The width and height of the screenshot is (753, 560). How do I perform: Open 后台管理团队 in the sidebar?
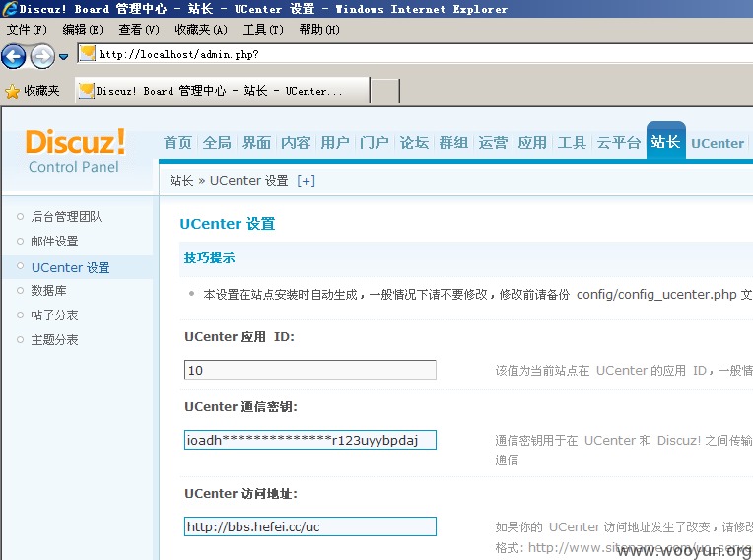coord(66,217)
